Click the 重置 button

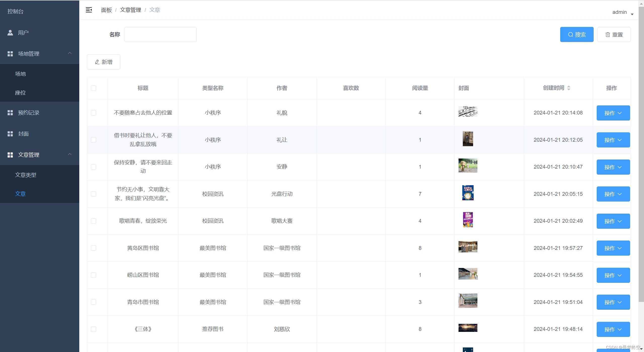tap(614, 34)
